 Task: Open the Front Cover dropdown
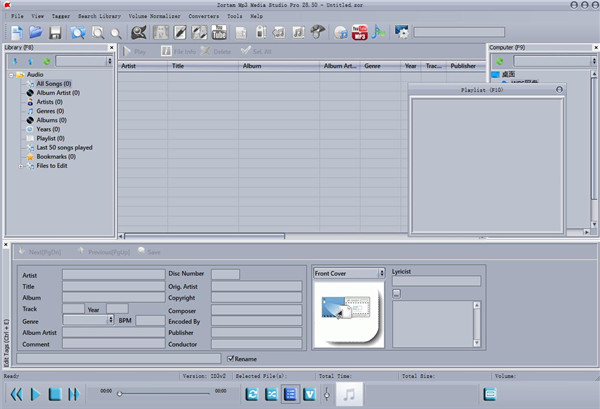point(348,273)
